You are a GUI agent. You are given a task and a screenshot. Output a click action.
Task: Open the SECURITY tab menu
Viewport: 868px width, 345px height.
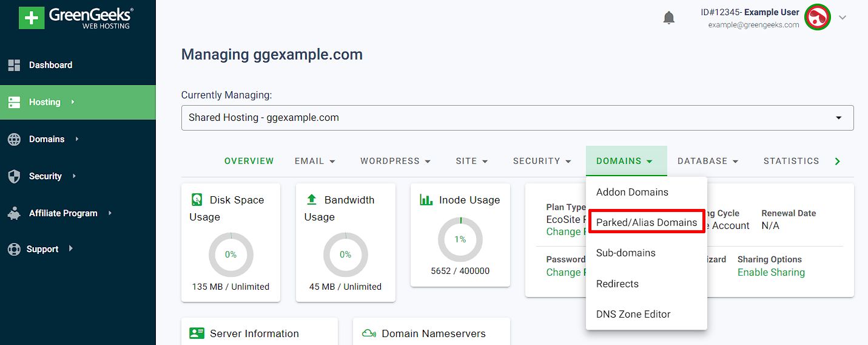542,161
